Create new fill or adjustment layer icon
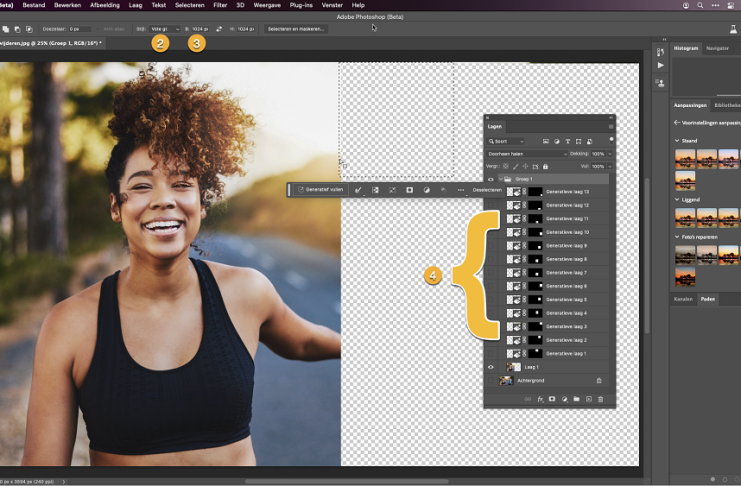The image size is (741, 486). [x=564, y=399]
